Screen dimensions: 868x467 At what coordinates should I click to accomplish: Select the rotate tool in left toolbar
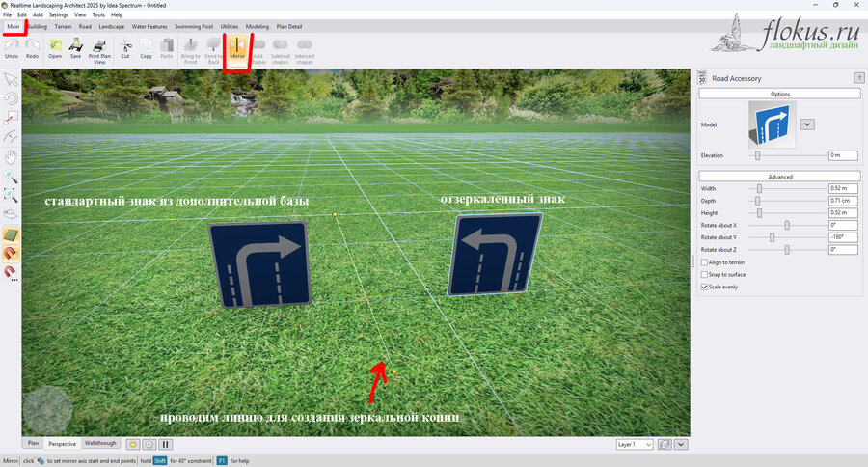tap(11, 99)
